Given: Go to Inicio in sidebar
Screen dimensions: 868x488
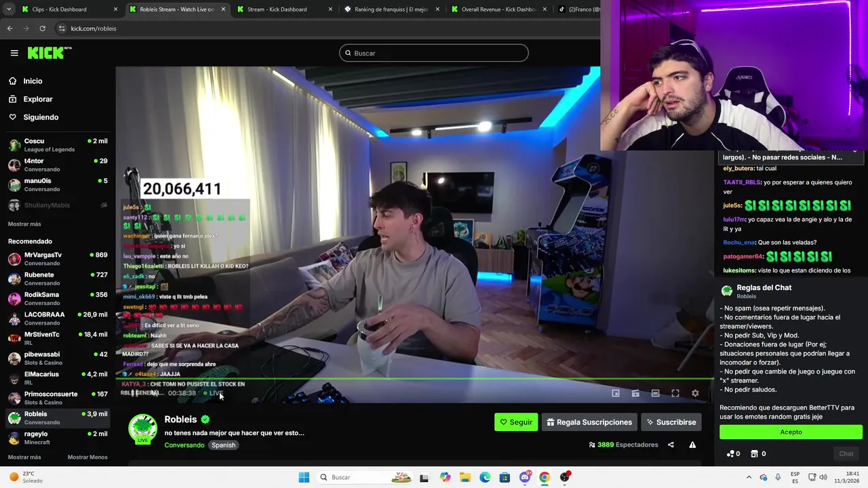Looking at the screenshot, I should pos(33,81).
